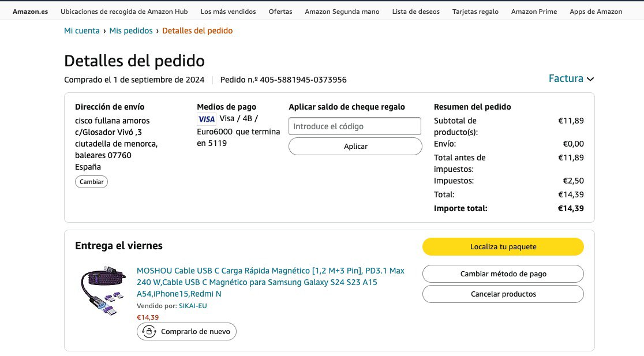644x356 pixels.
Task: Click Localiza tu paquete button
Action: (503, 247)
